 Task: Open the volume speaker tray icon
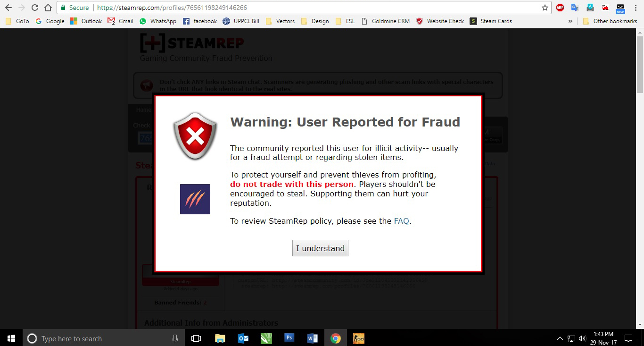point(582,338)
